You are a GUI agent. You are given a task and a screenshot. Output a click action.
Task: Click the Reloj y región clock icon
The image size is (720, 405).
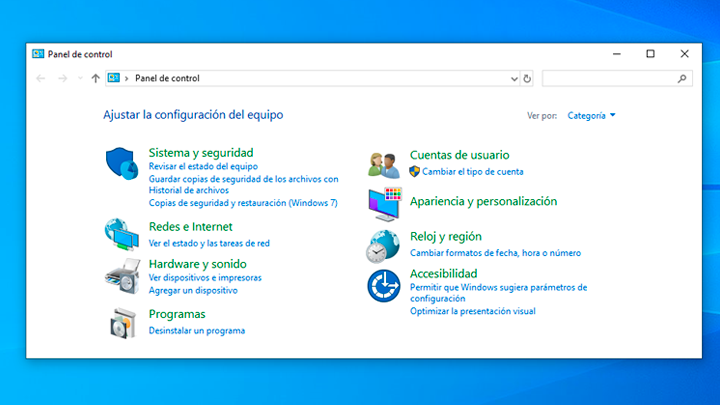(x=384, y=245)
